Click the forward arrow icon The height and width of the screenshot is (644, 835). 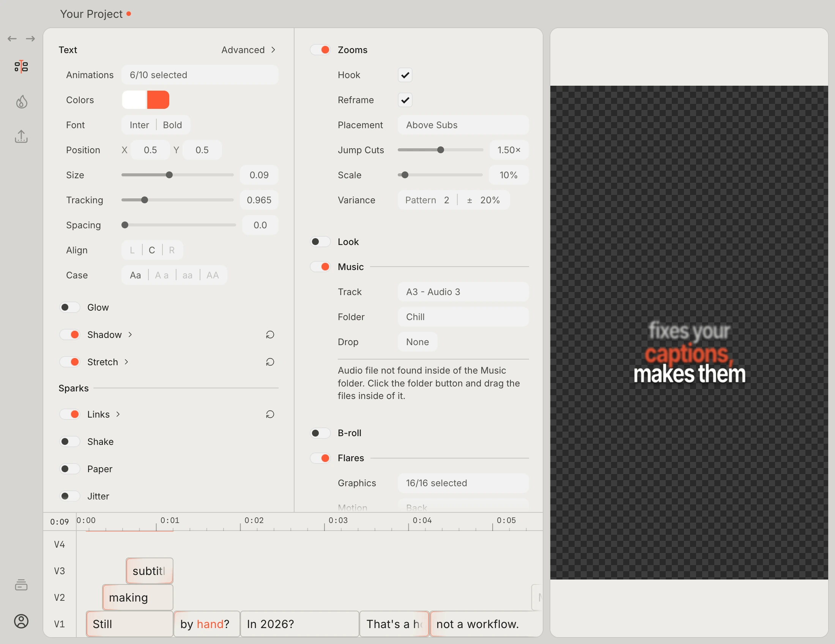(31, 39)
